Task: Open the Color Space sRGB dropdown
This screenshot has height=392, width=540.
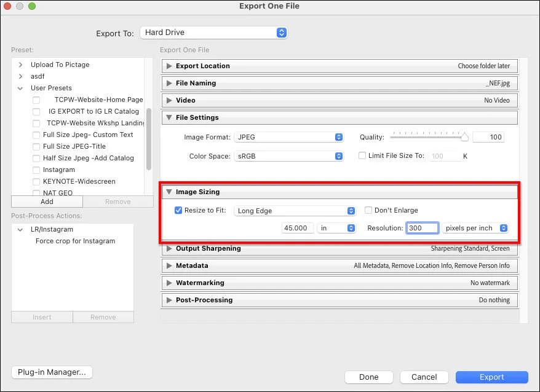Action: click(289, 156)
